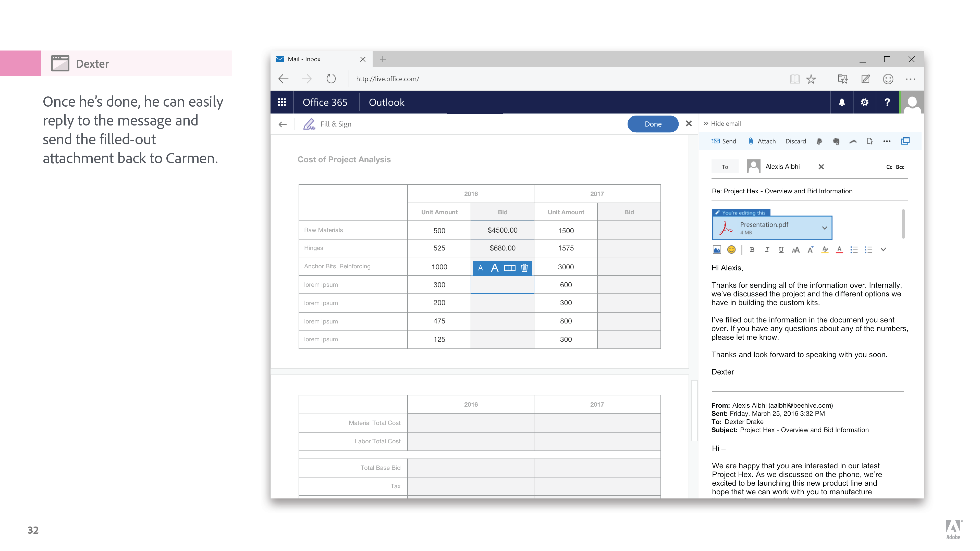Choose red font color

839,250
